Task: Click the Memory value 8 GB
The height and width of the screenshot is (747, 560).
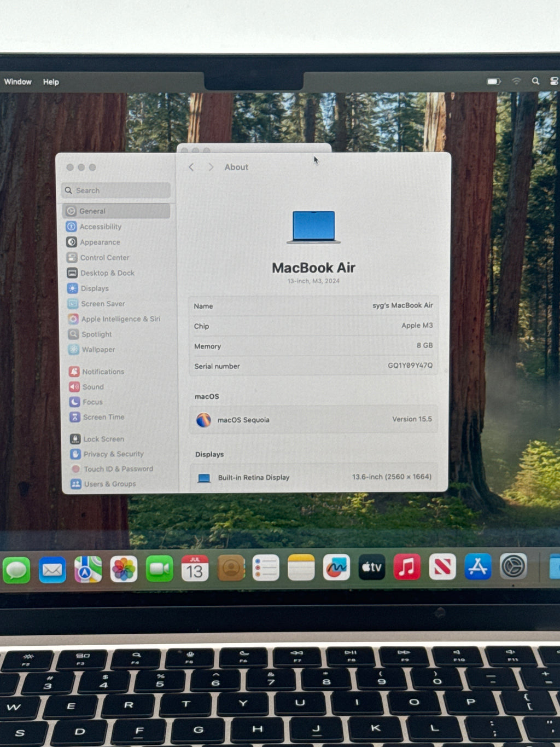Action: [x=424, y=345]
